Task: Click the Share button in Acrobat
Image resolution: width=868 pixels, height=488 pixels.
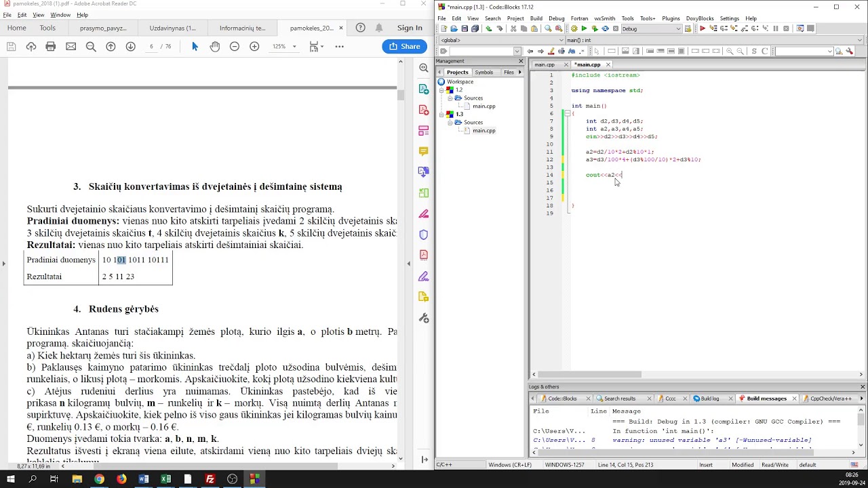Action: click(404, 46)
